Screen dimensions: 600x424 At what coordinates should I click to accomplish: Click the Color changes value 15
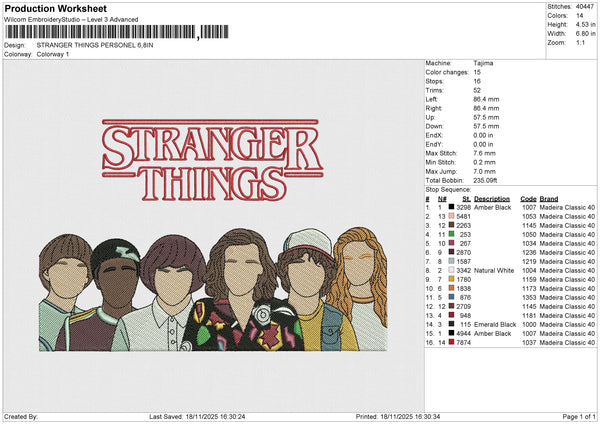click(477, 72)
